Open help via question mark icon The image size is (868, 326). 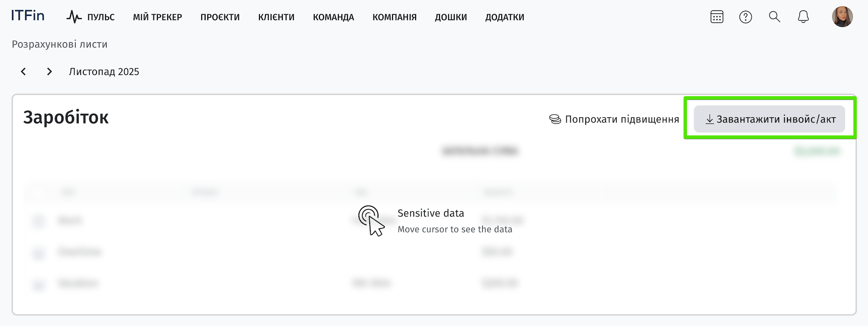coord(745,17)
